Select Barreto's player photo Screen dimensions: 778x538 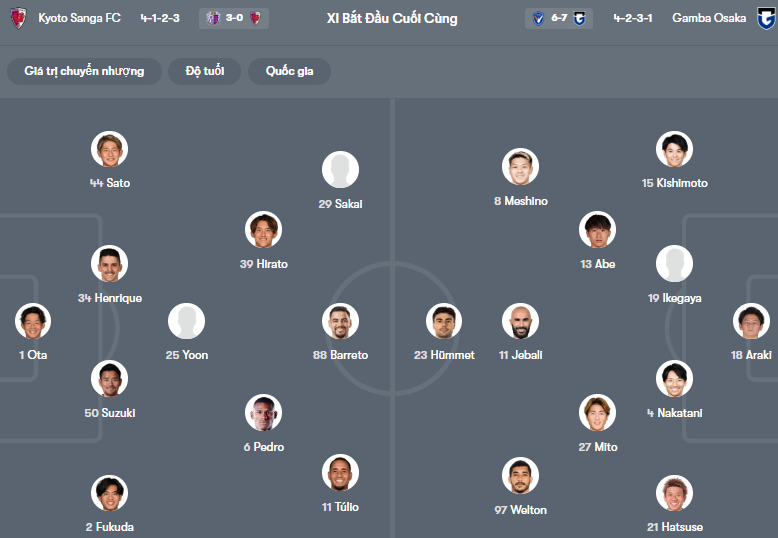click(340, 322)
